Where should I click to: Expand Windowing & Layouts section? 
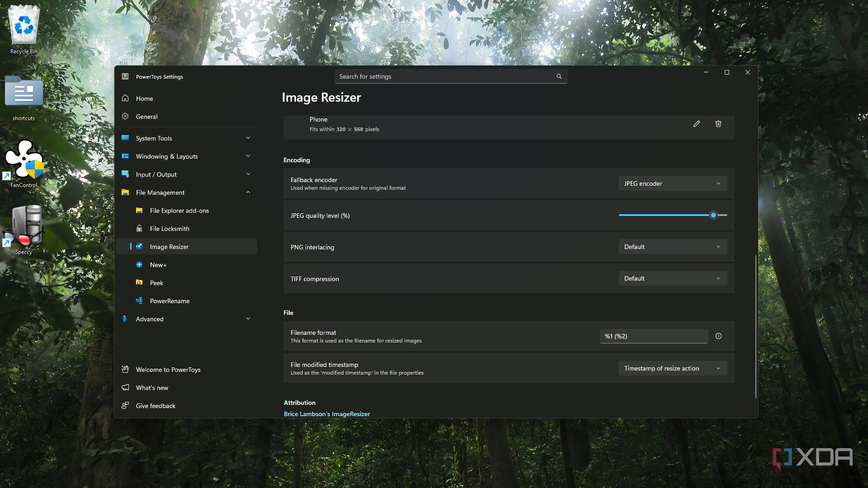click(x=187, y=156)
